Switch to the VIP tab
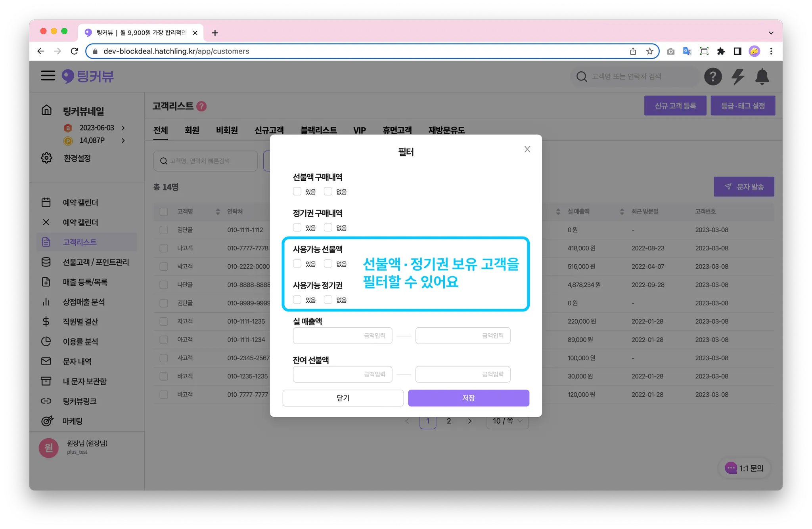The width and height of the screenshot is (812, 529). [359, 130]
